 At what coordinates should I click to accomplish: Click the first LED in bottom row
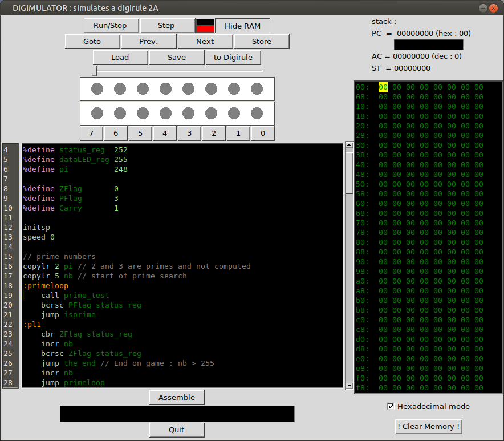click(97, 113)
